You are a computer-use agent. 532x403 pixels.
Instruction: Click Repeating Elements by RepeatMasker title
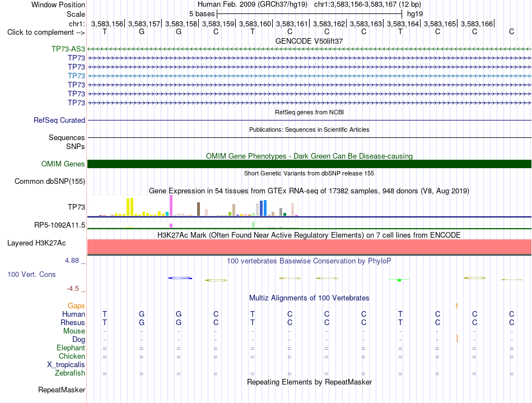click(310, 382)
